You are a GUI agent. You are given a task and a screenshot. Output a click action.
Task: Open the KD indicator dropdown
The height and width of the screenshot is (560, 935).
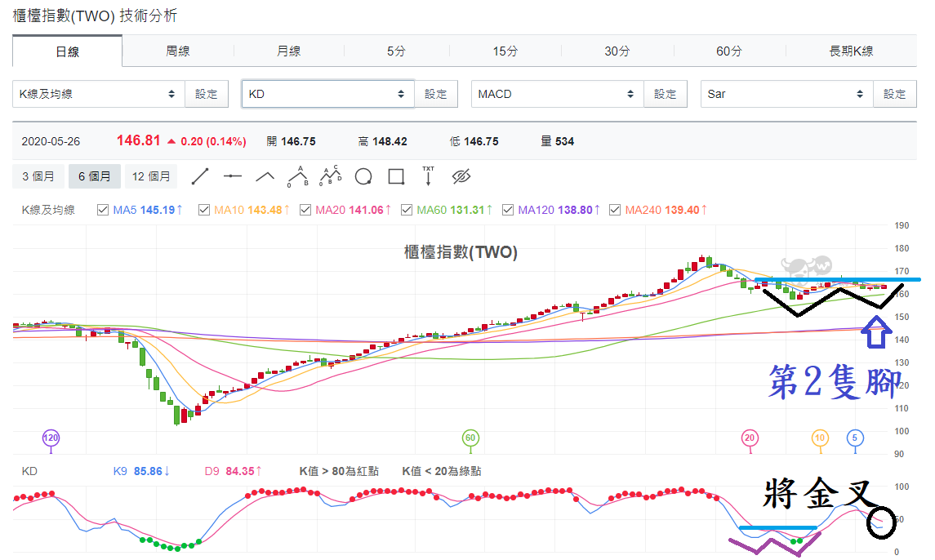[x=327, y=94]
